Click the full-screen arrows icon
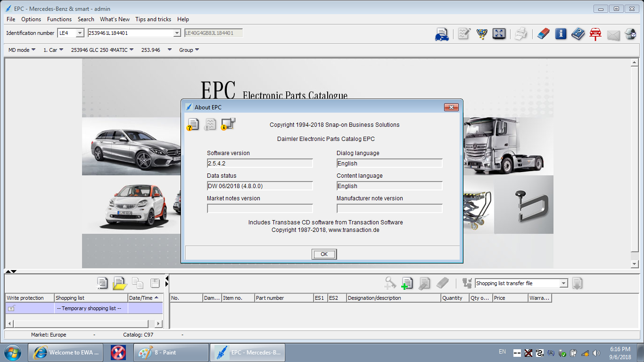This screenshot has width=644, height=362. (x=499, y=33)
